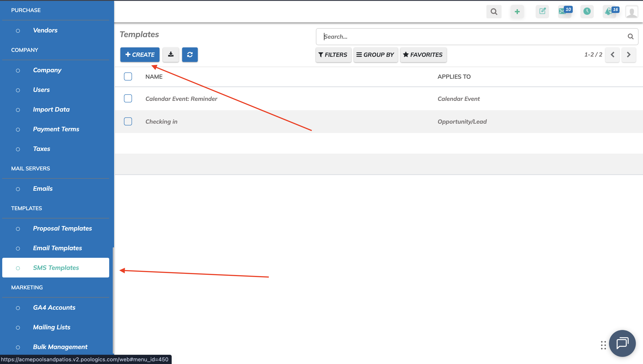The height and width of the screenshot is (364, 643).
Task: Tick the Calendar Event: Reminder checkbox
Action: pos(128,99)
